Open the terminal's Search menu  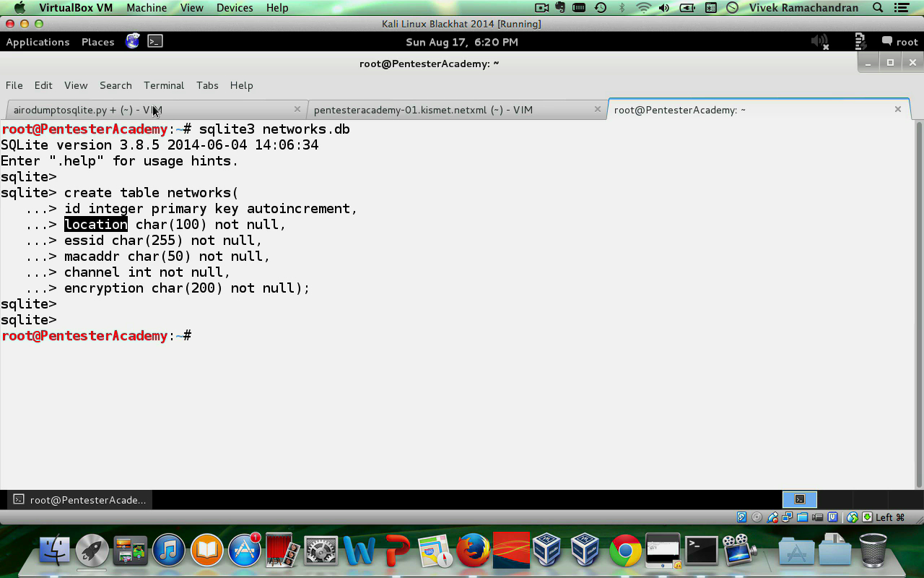tap(115, 85)
